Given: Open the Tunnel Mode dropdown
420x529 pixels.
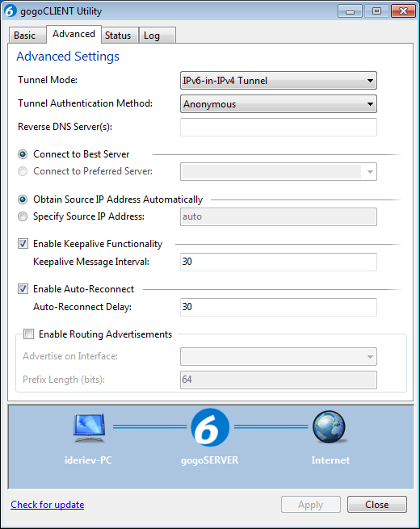Looking at the screenshot, I should click(x=279, y=81).
